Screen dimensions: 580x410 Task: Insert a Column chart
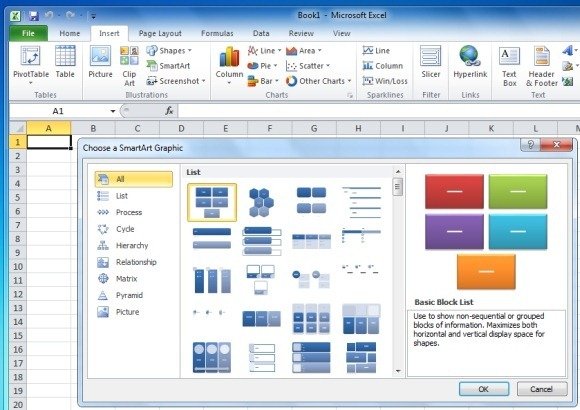click(229, 65)
